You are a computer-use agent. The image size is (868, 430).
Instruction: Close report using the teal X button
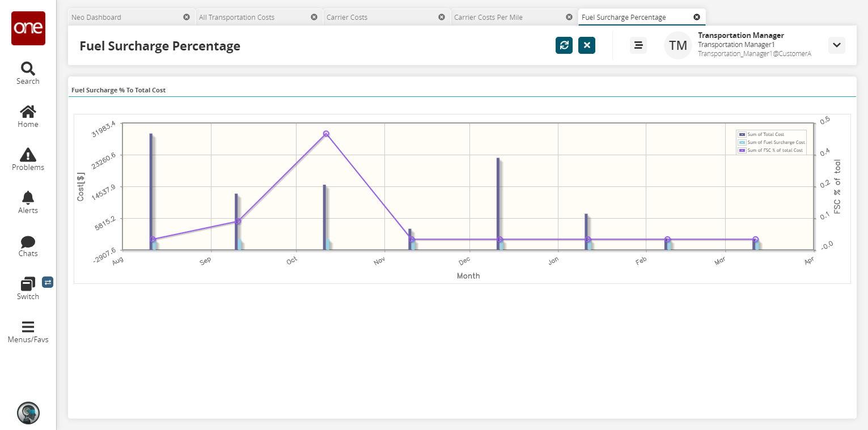coord(587,45)
